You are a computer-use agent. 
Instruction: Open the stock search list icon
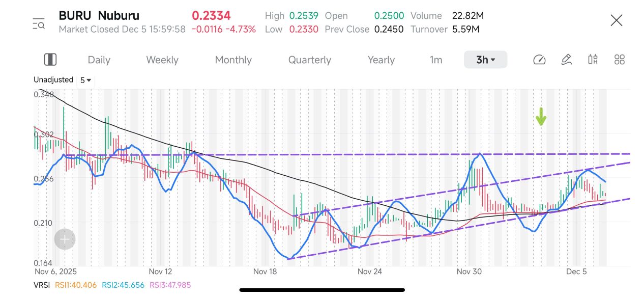pos(39,23)
